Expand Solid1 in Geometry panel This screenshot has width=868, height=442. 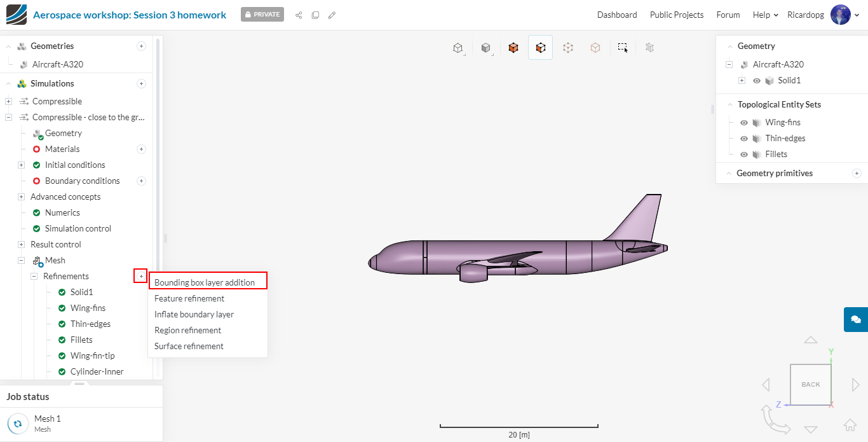[x=742, y=81]
